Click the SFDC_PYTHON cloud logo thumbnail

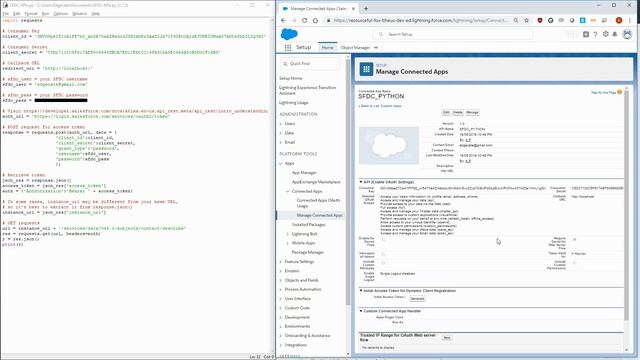pyautogui.click(x=389, y=145)
